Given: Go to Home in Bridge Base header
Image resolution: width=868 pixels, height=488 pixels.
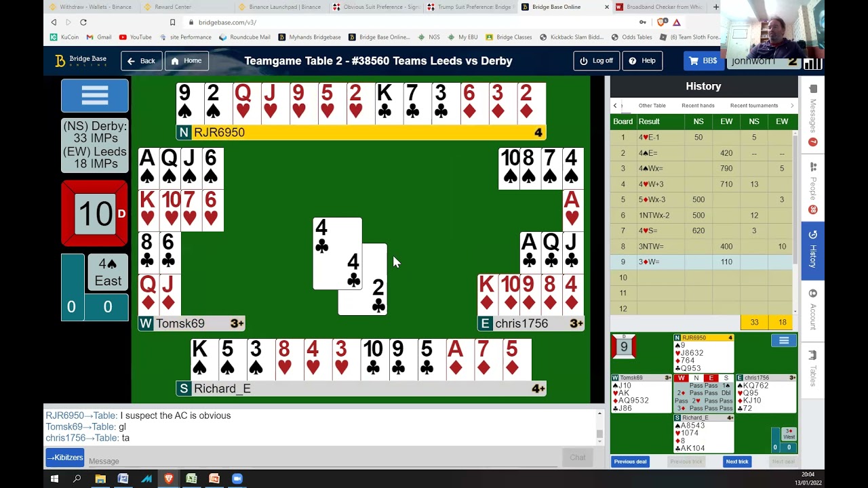Looking at the screenshot, I should (186, 61).
